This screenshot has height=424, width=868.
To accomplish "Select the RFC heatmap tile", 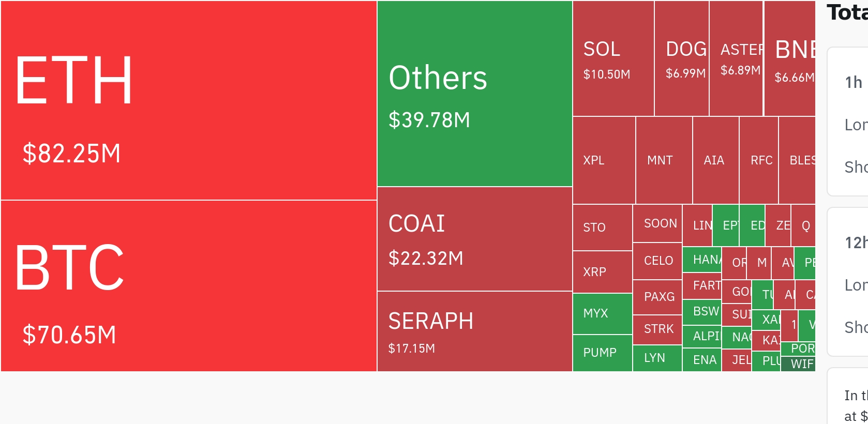I will 759,160.
